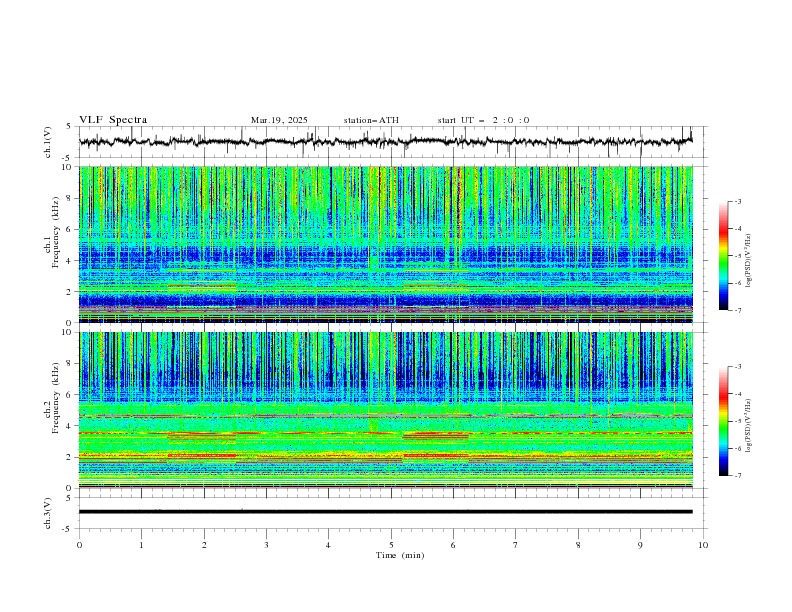Click the time axis tick label '10'
The height and width of the screenshot is (612, 792).
tap(703, 545)
